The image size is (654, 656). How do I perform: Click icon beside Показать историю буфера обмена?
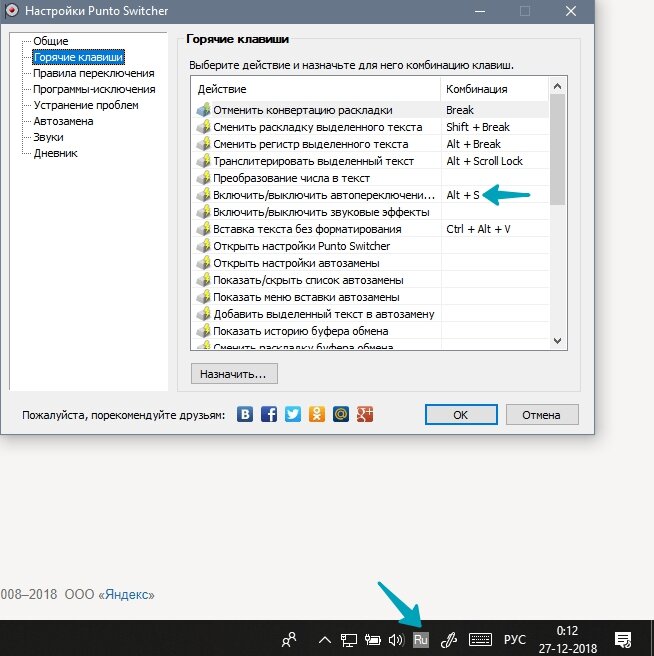point(203,331)
